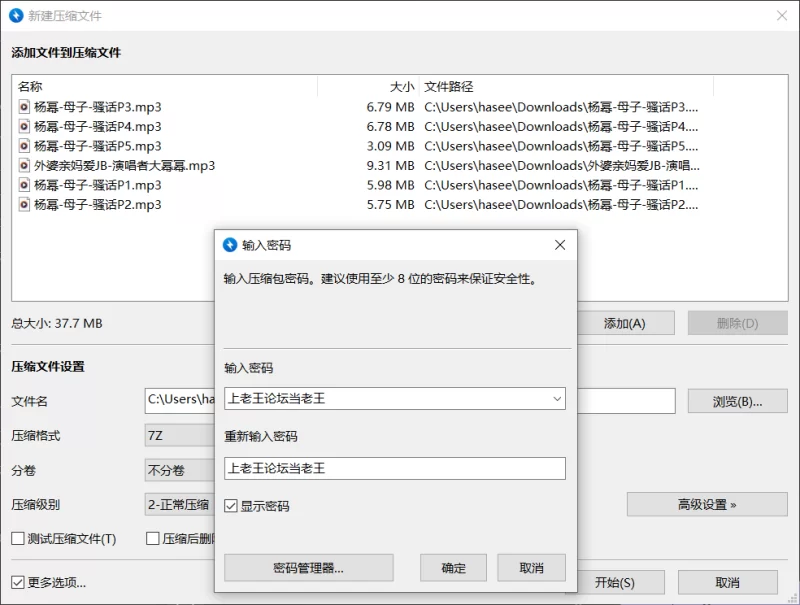Click the 总大小: 37.7 MB label
The image size is (800, 605).
(57, 323)
